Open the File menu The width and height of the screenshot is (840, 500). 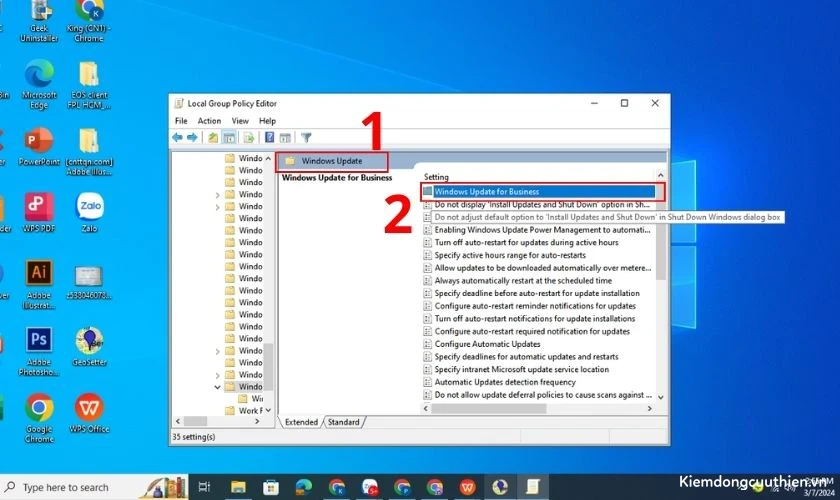[181, 121]
